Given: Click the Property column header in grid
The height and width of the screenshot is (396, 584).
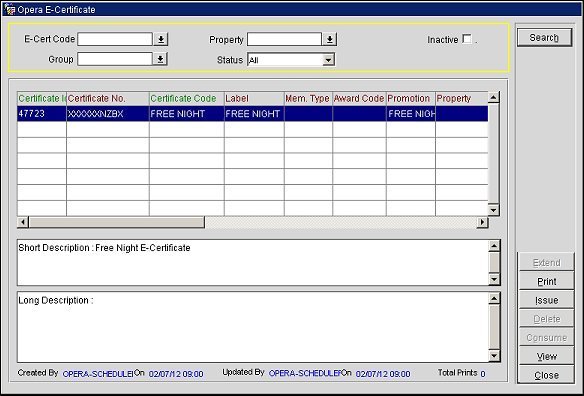Looking at the screenshot, I should (x=461, y=98).
